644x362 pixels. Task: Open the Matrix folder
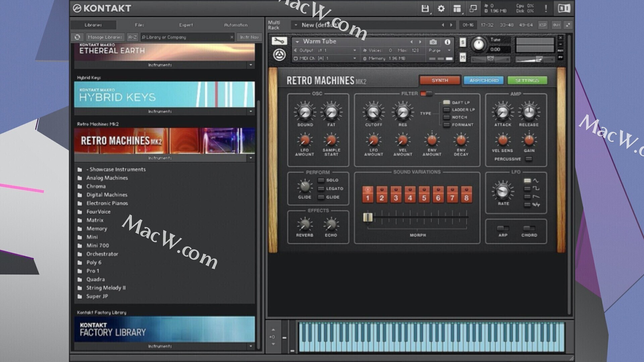coord(95,220)
